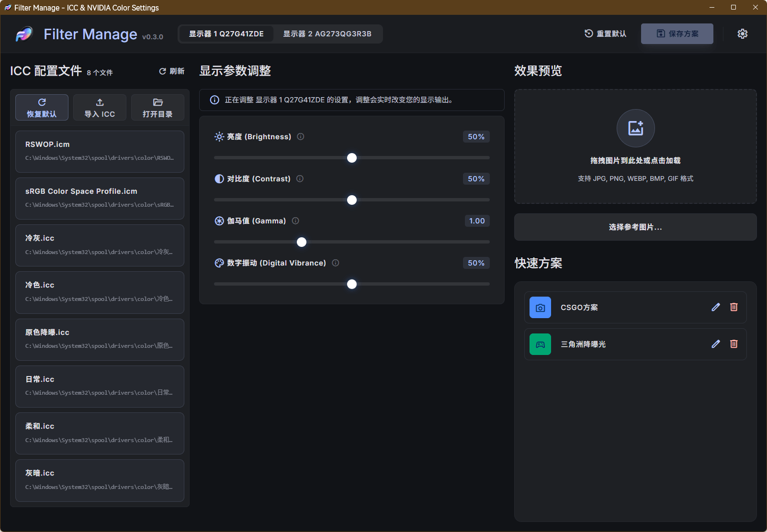Switch to 显示器 2 AG273QG3R3B tab
This screenshot has height=532, width=767.
tap(327, 34)
